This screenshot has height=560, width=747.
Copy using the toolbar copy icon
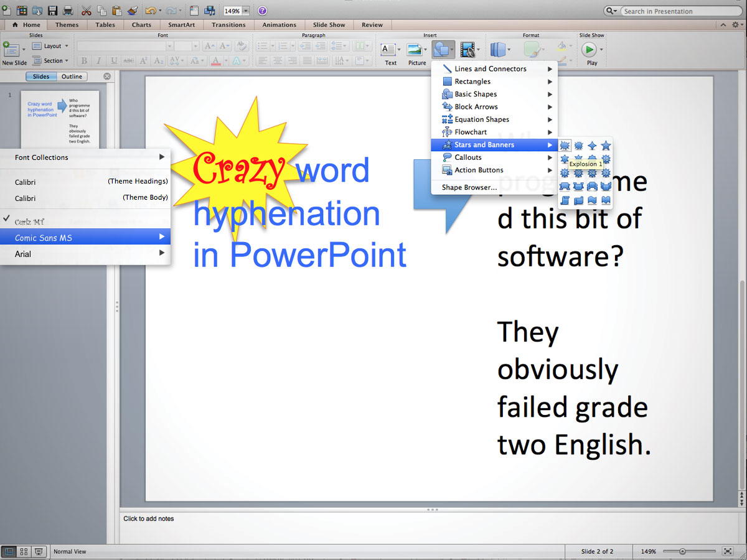(x=101, y=11)
